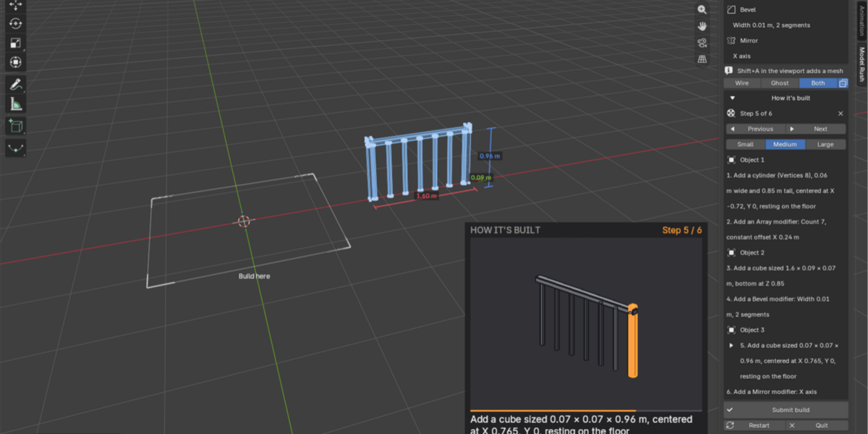Click the 3D cursor at Build here
Viewport: 868px width, 434px height.
point(244,221)
